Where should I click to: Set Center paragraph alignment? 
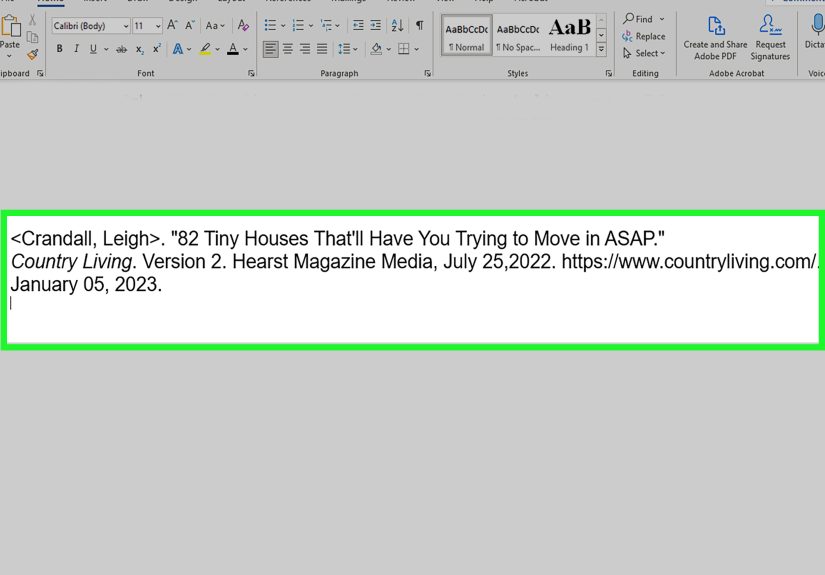tap(288, 49)
